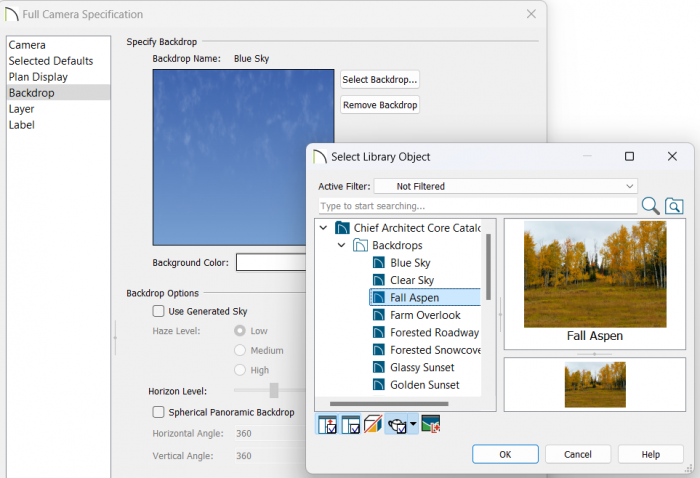Image resolution: width=700 pixels, height=478 pixels.
Task: Select Chief Architect Core Catalog label
Action: point(417,228)
